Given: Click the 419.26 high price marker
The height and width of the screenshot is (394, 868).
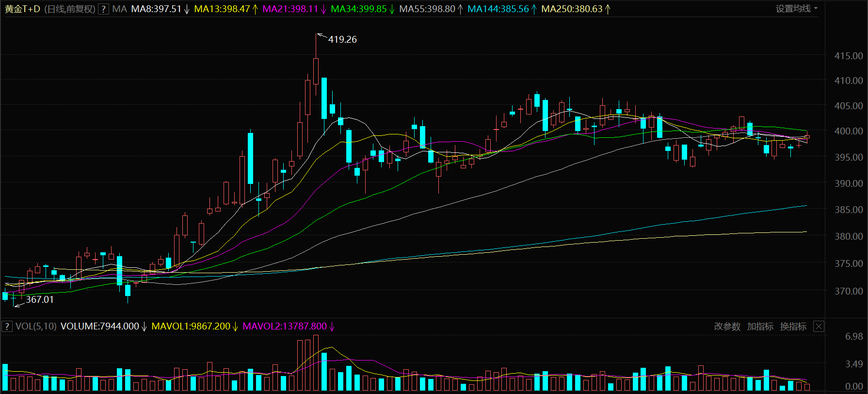Looking at the screenshot, I should pos(342,39).
